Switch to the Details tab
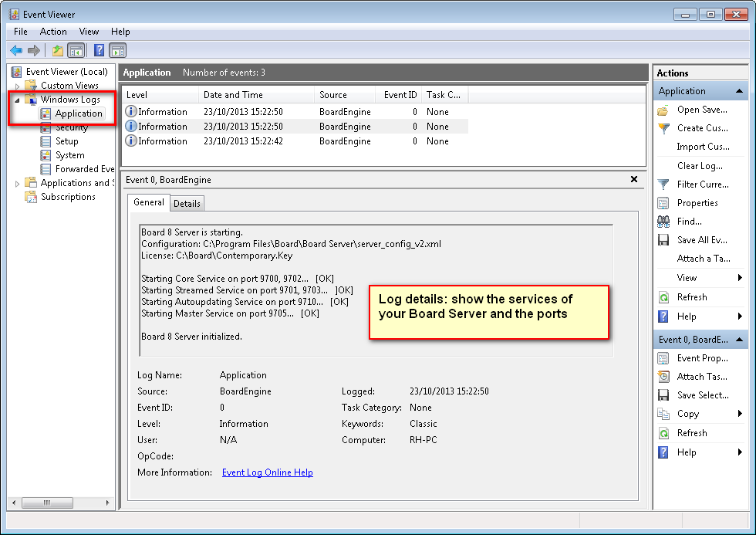Viewport: 756px width, 535px height. point(187,204)
